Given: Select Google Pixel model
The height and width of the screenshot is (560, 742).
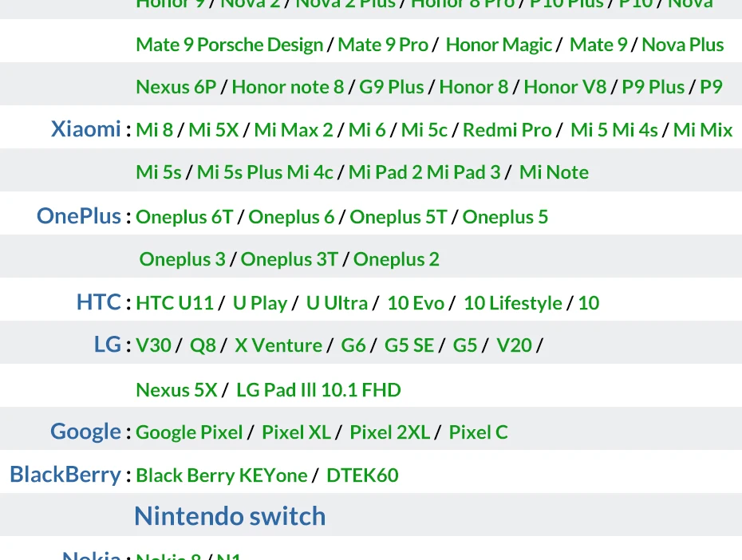Looking at the screenshot, I should (x=189, y=432).
